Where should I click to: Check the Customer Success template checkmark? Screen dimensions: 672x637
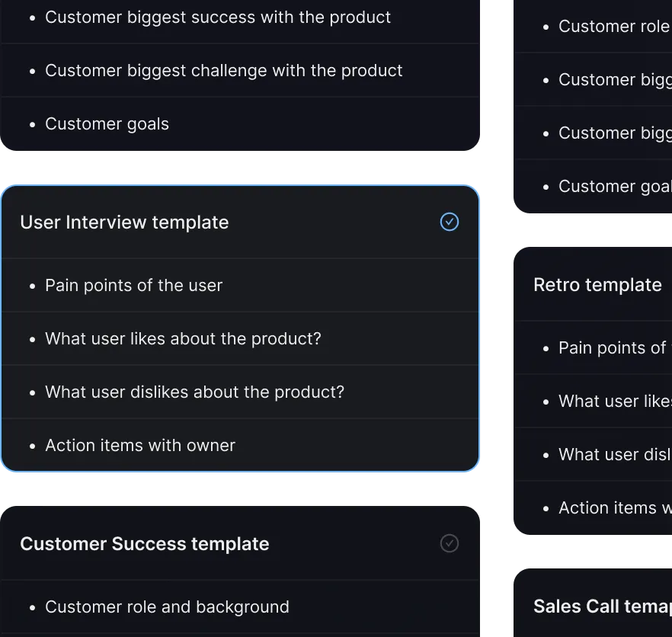(450, 543)
